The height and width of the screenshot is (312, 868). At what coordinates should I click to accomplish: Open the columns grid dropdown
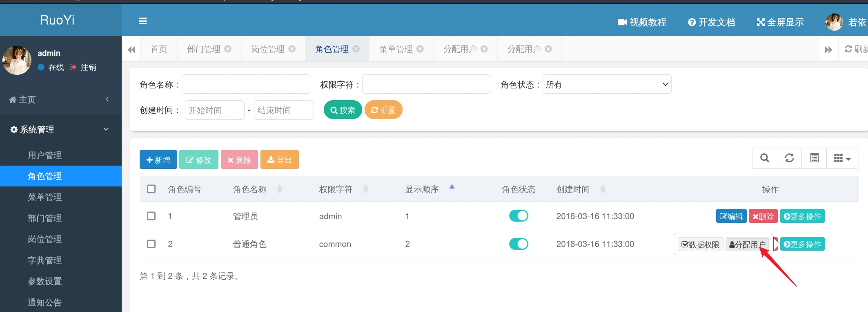[842, 158]
